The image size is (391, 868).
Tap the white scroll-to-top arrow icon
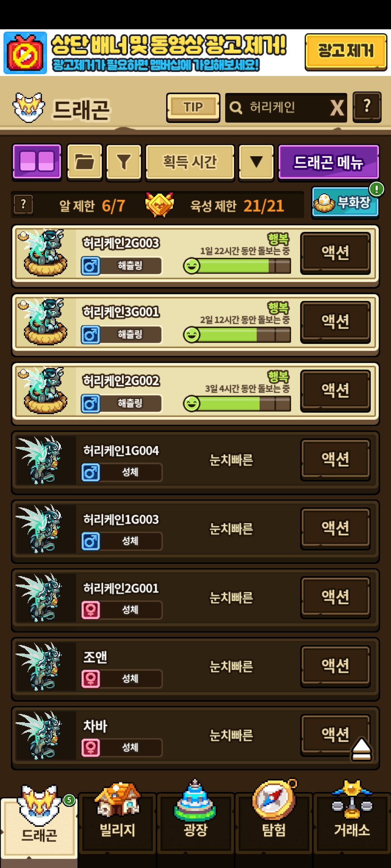point(361,749)
